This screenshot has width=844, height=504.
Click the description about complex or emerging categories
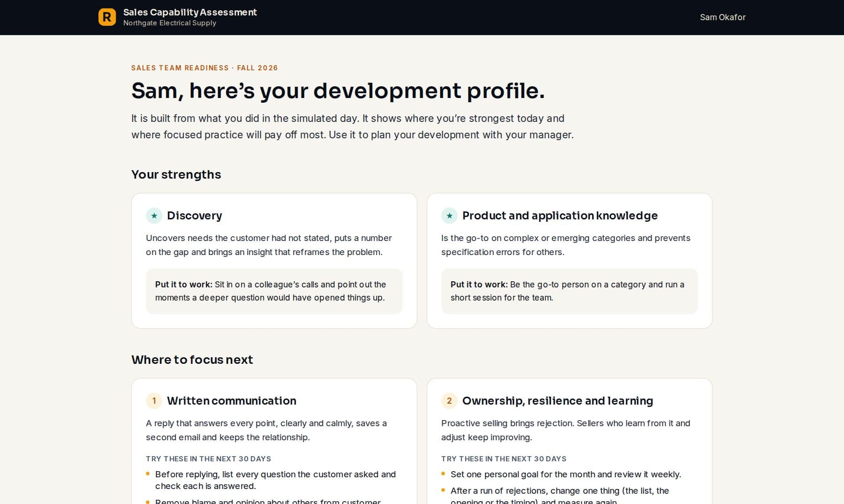click(565, 245)
